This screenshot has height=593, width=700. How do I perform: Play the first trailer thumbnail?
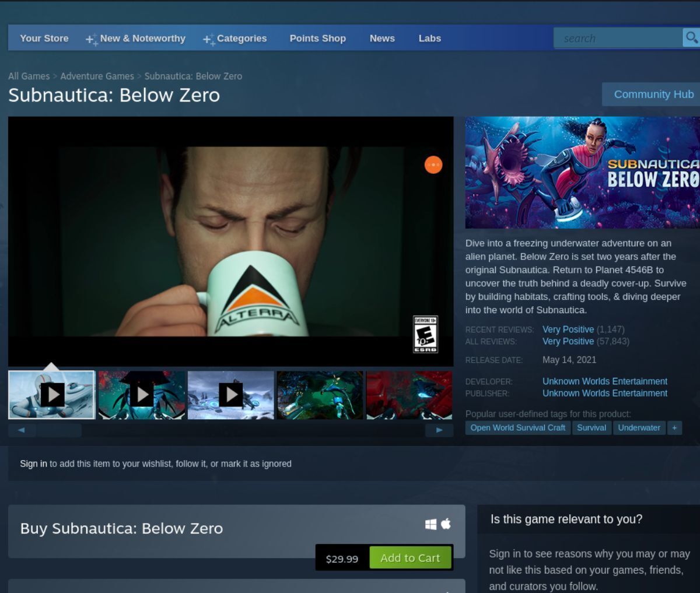coord(52,395)
